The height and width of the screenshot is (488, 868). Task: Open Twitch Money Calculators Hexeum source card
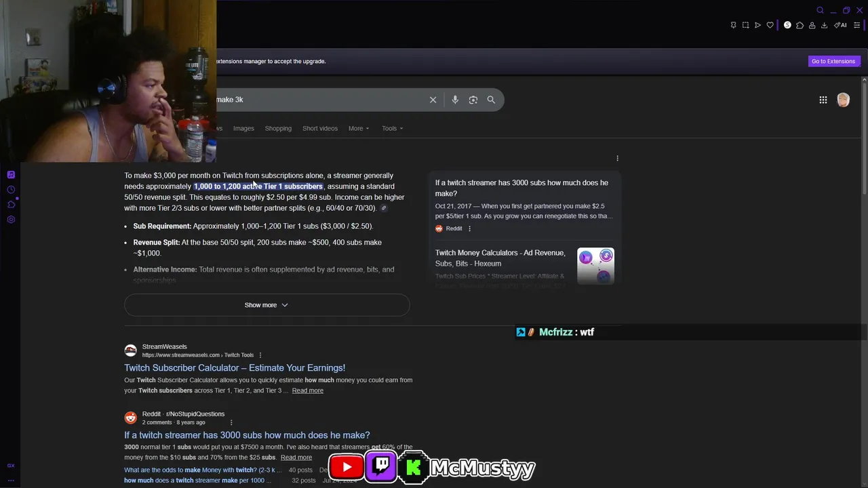click(500, 258)
